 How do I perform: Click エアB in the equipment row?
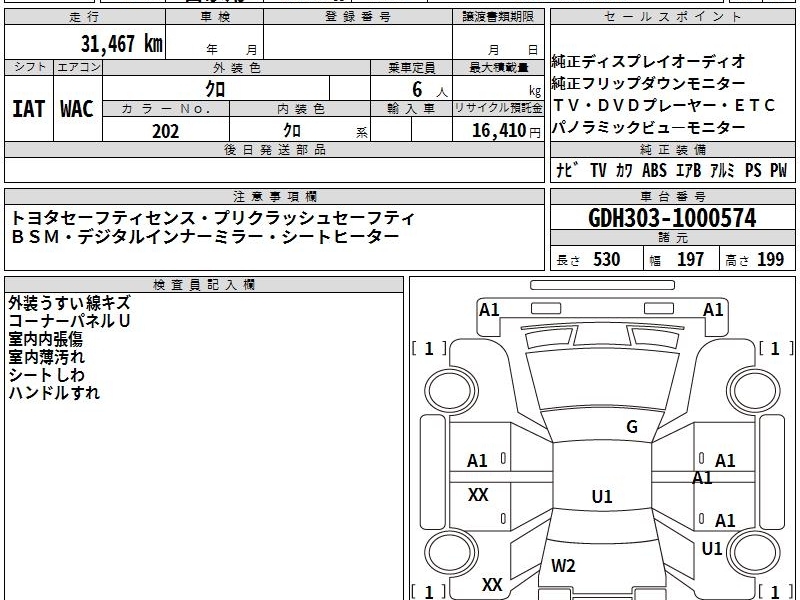[x=688, y=170]
